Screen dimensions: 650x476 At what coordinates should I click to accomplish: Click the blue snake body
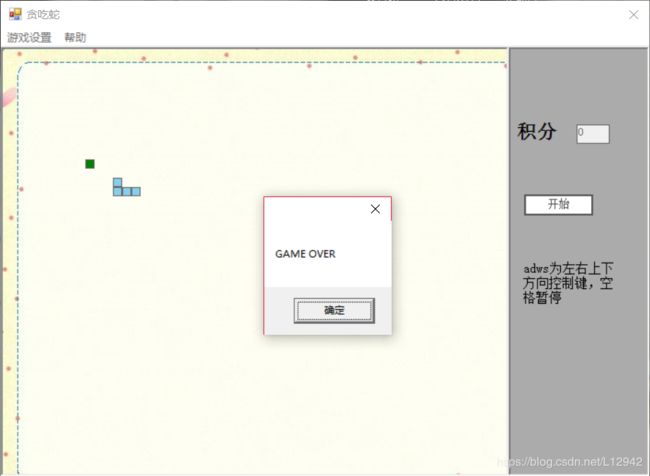tap(126, 187)
